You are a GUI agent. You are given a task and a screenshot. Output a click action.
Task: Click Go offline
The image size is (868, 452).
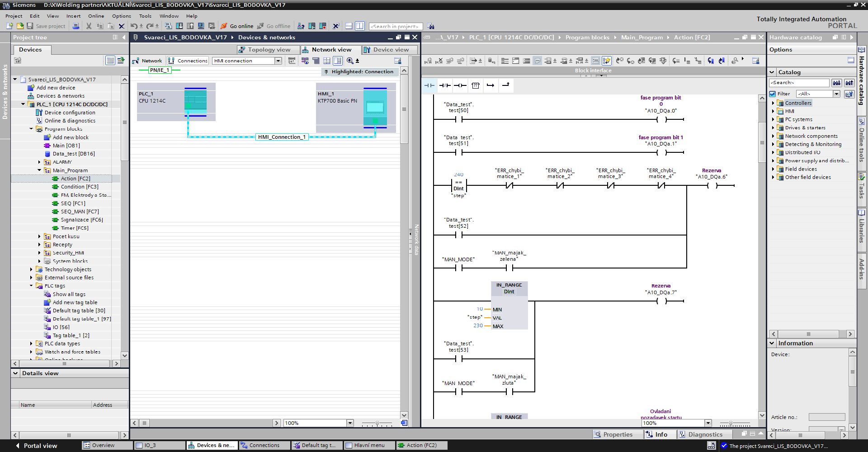click(274, 26)
